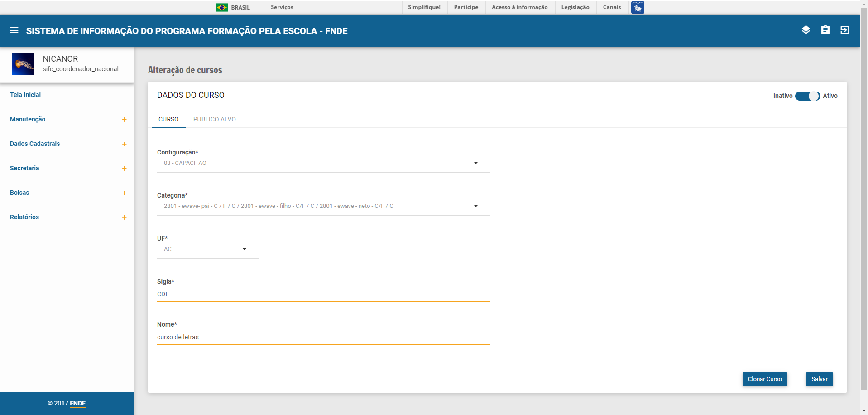
Task: Click the user avatar thumbnail
Action: pyautogui.click(x=23, y=64)
